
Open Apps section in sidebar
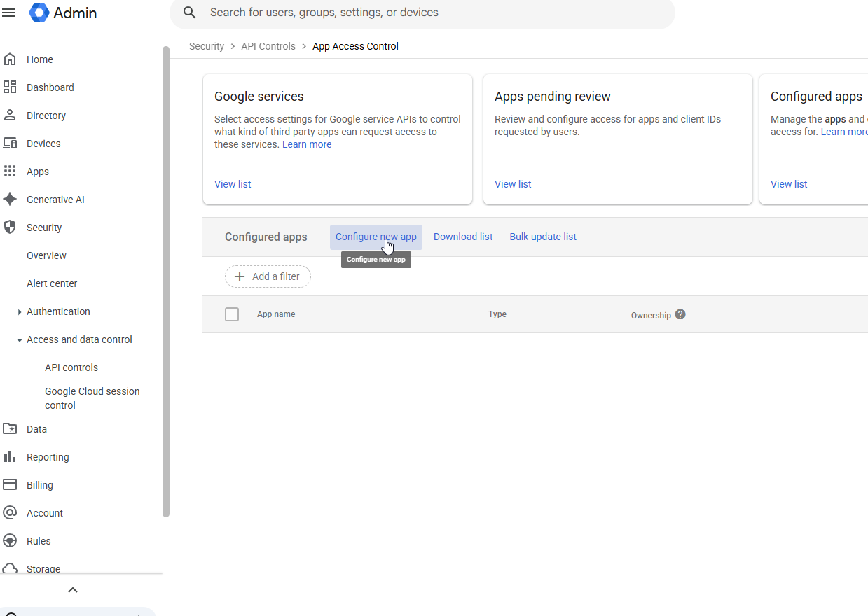coord(38,171)
